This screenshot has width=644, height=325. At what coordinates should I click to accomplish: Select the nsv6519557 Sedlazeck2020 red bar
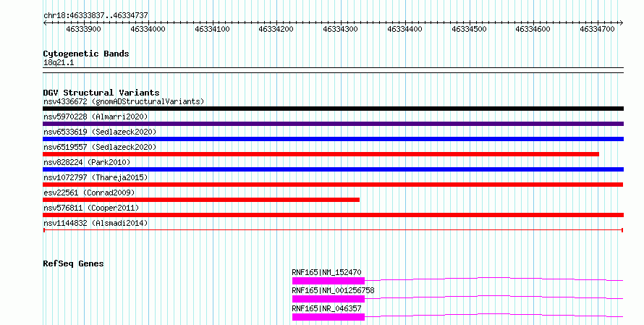point(321,154)
